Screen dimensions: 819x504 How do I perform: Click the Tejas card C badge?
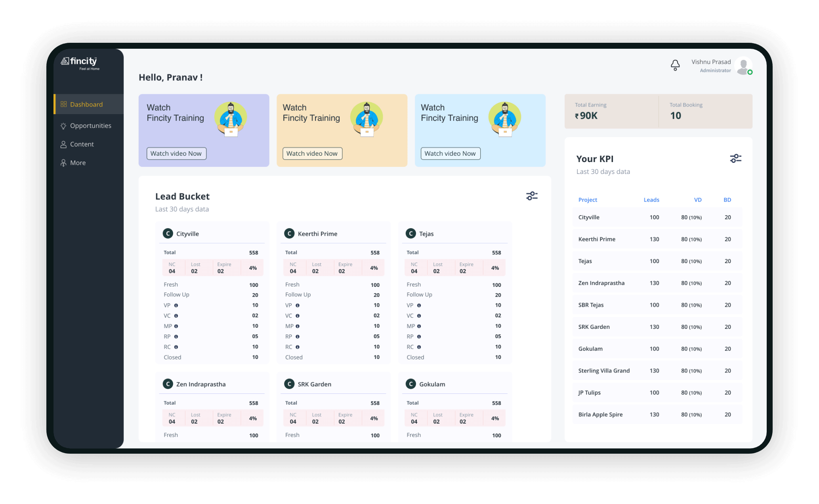pos(411,233)
